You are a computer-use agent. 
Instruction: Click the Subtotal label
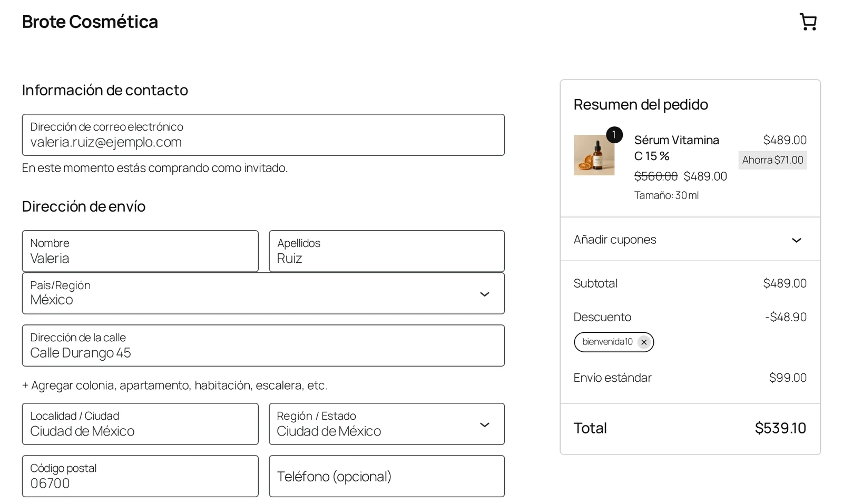(595, 283)
